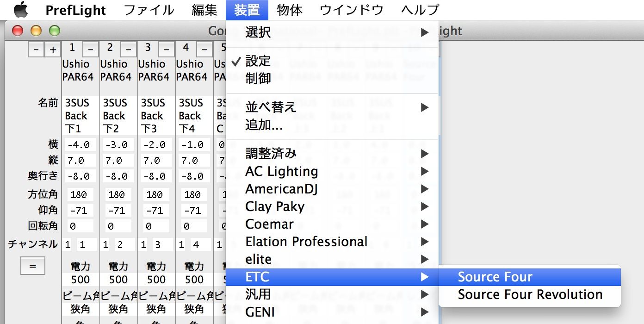644x324 pixels.
Task: Expand the AC Lighting submenu
Action: (x=332, y=171)
